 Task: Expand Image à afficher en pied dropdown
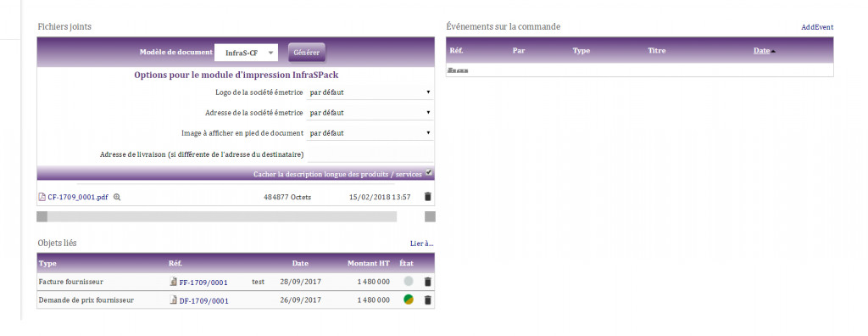370,133
